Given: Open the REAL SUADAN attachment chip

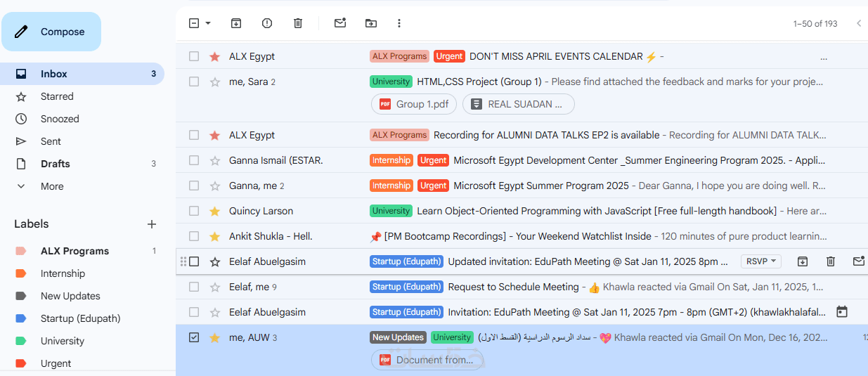Looking at the screenshot, I should 519,104.
